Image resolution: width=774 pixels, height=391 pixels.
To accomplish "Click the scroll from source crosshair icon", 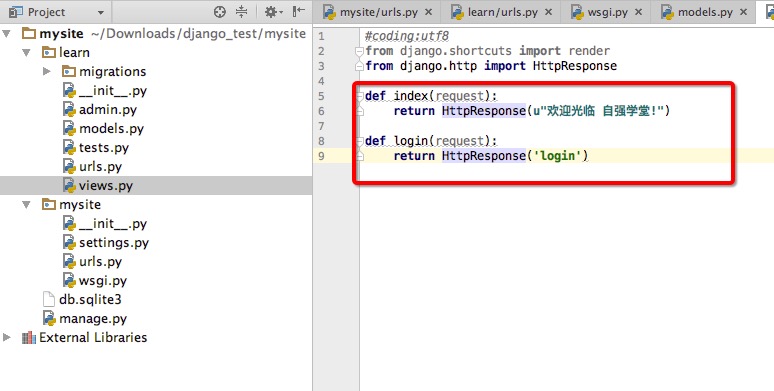I will pos(220,12).
